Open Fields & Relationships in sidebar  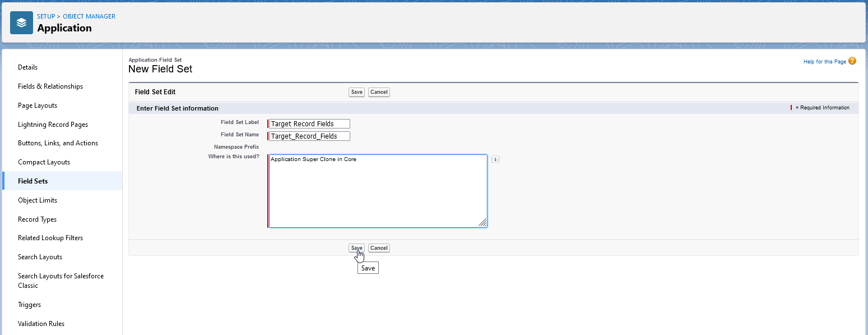tap(50, 86)
